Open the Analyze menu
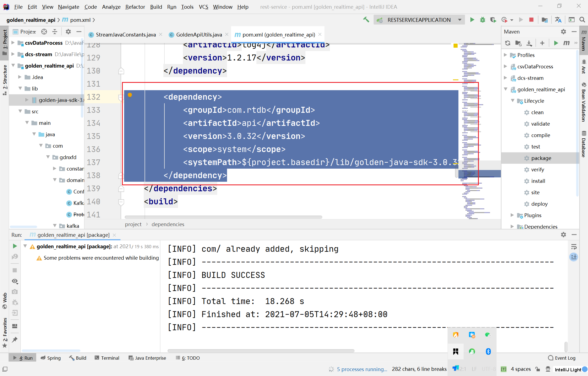The image size is (588, 376). coord(111,7)
